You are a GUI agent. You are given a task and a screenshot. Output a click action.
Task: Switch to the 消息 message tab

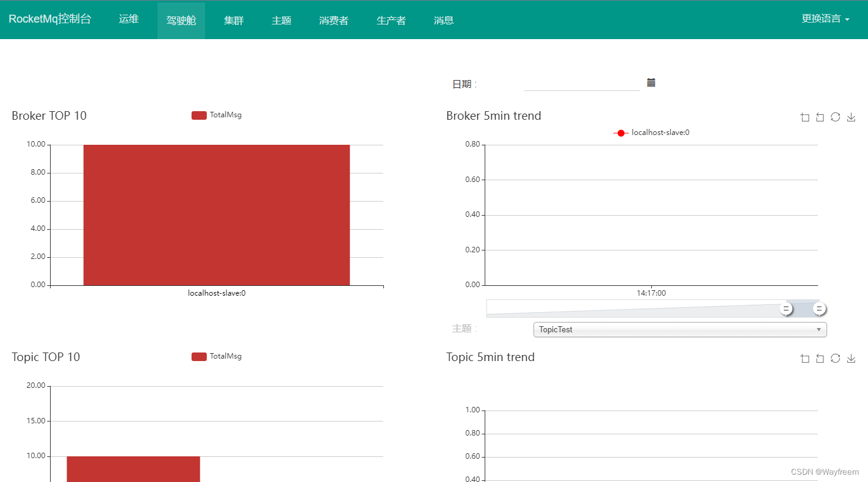(x=444, y=20)
